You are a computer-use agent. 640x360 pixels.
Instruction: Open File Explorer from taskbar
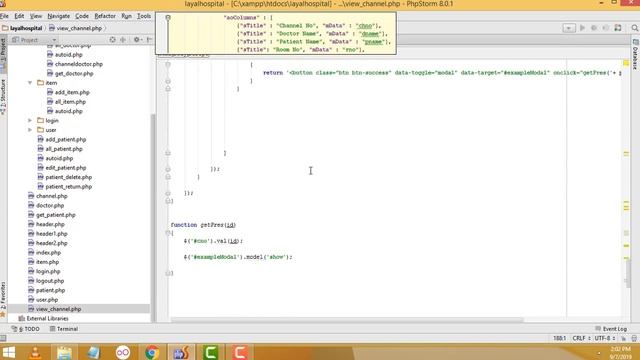(64, 352)
